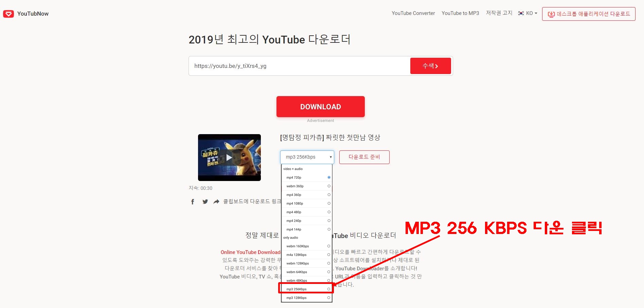This screenshot has width=644, height=308.
Task: Click the YouTube URL input field
Action: tap(299, 66)
